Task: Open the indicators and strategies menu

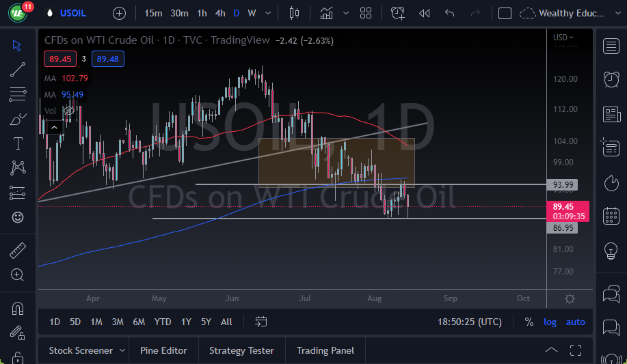Action: tap(326, 13)
